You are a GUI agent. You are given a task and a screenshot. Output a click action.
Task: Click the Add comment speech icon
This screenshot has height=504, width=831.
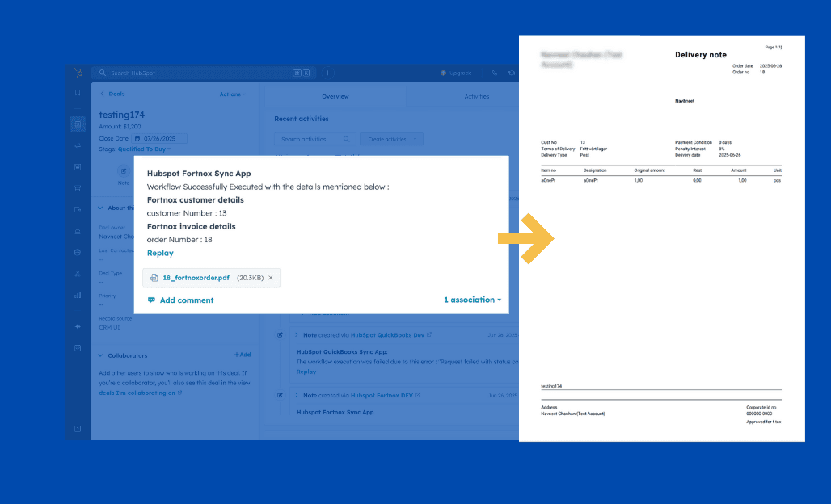152,300
